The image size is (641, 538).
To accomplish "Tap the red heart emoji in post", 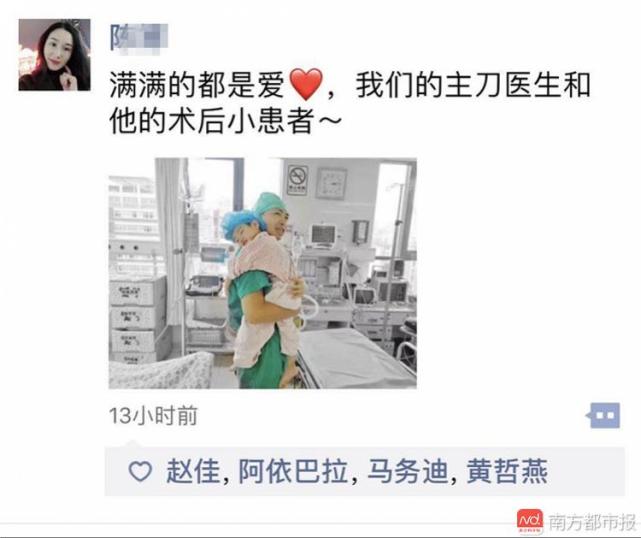I will 306,85.
